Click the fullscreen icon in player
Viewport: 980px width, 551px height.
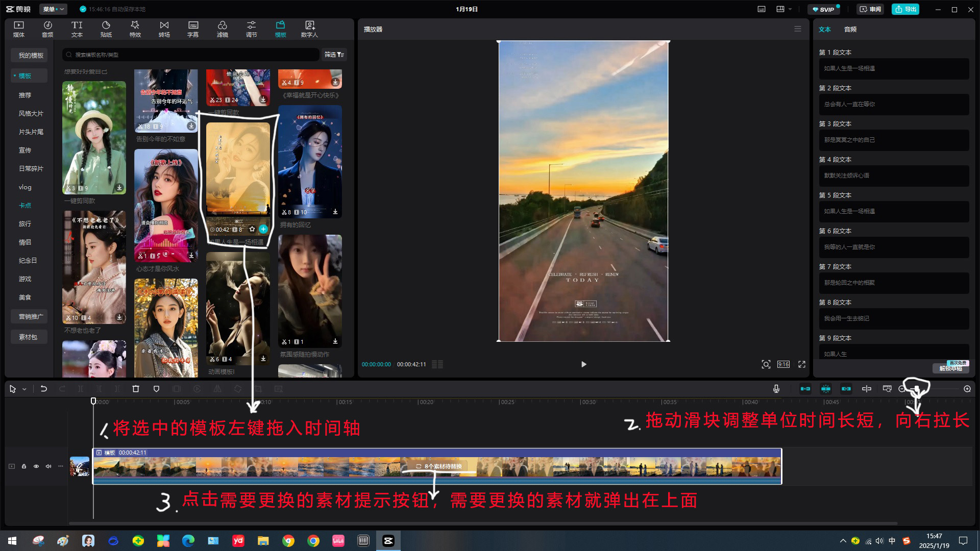pos(802,364)
